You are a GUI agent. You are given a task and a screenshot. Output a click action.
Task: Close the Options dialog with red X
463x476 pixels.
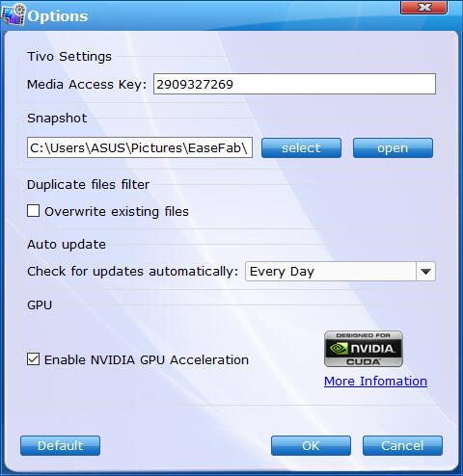pos(423,8)
